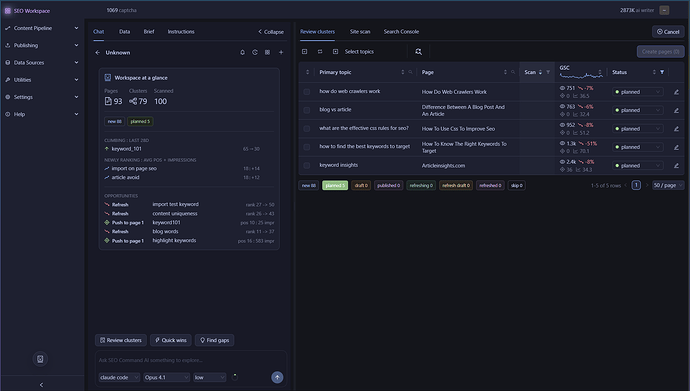The height and width of the screenshot is (391, 690).
Task: Edit the 'blog vs article' row
Action: [676, 110]
